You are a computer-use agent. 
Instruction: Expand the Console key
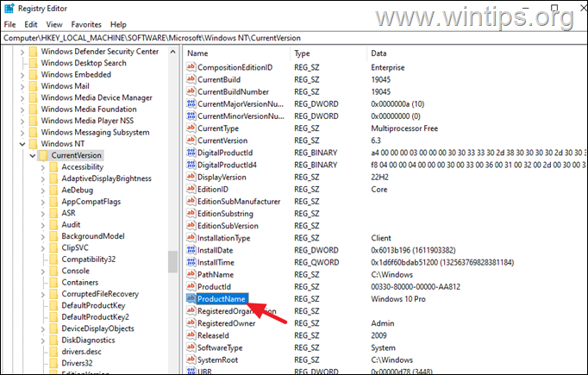click(43, 272)
